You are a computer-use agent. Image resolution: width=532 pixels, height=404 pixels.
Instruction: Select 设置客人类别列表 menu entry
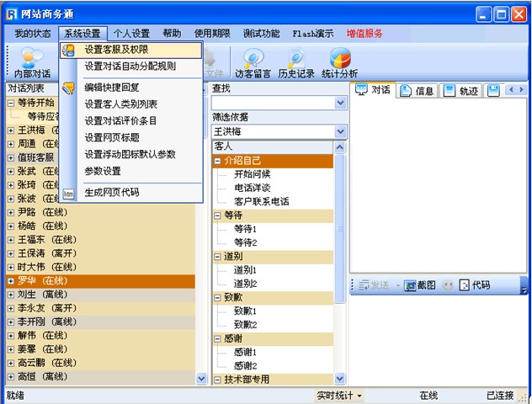[131, 104]
